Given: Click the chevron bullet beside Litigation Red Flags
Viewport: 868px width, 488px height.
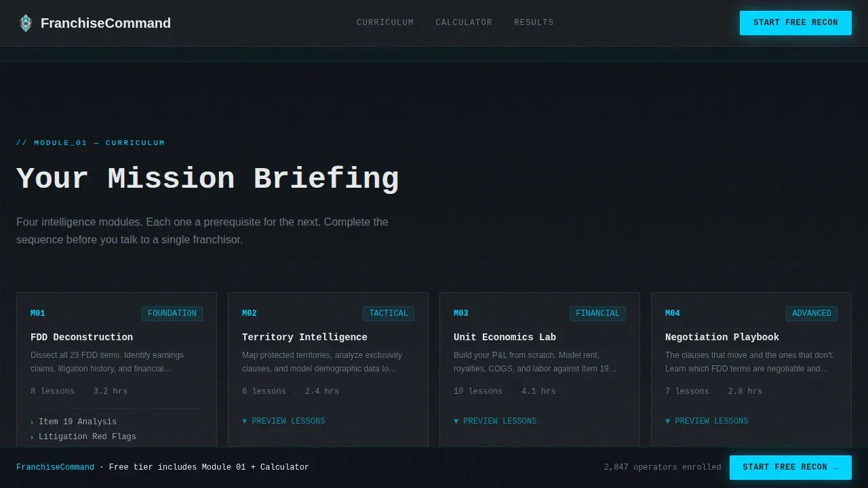Looking at the screenshot, I should click(x=32, y=437).
